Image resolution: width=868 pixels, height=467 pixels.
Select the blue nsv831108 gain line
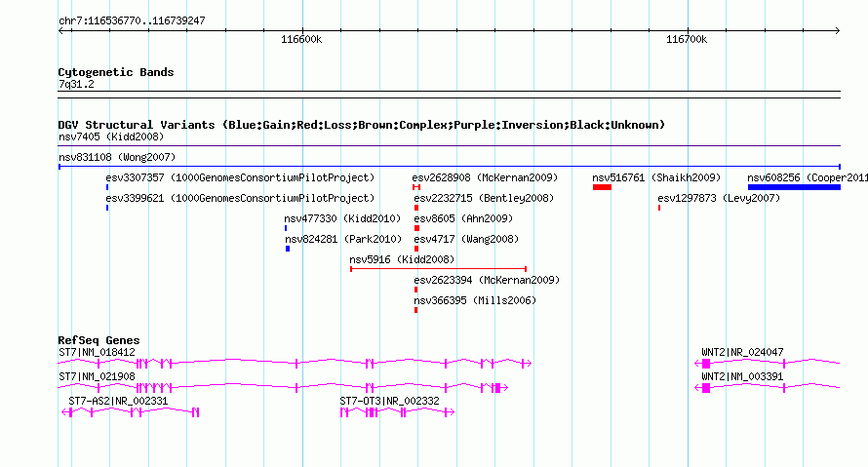click(x=449, y=167)
